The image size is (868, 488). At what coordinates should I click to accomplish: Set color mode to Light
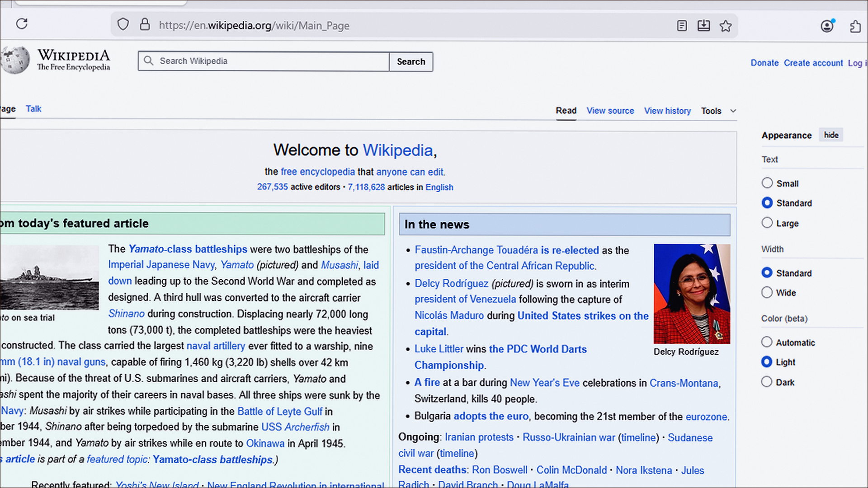(x=767, y=362)
